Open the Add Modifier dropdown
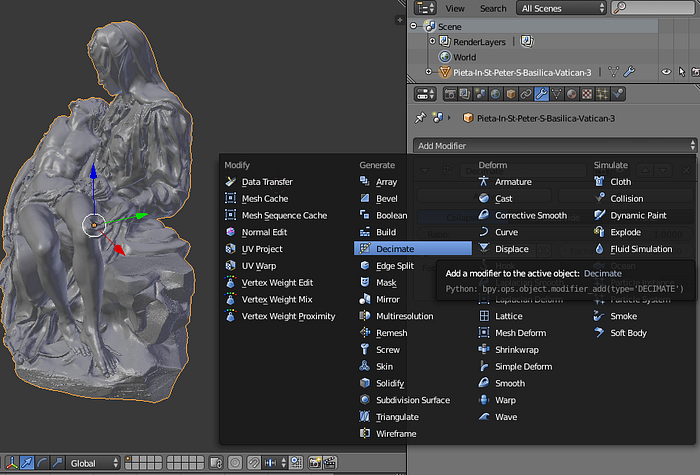700x475 pixels. [x=554, y=146]
